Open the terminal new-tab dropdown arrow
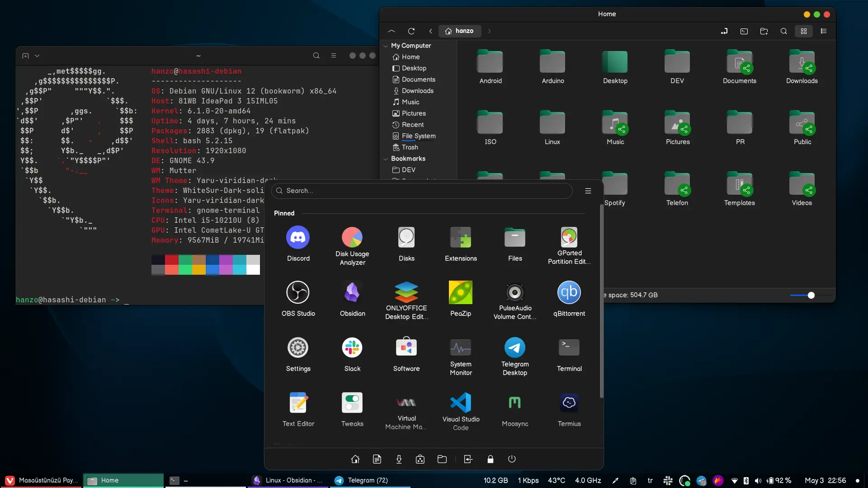Viewport: 868px width, 488px height. pos(37,56)
